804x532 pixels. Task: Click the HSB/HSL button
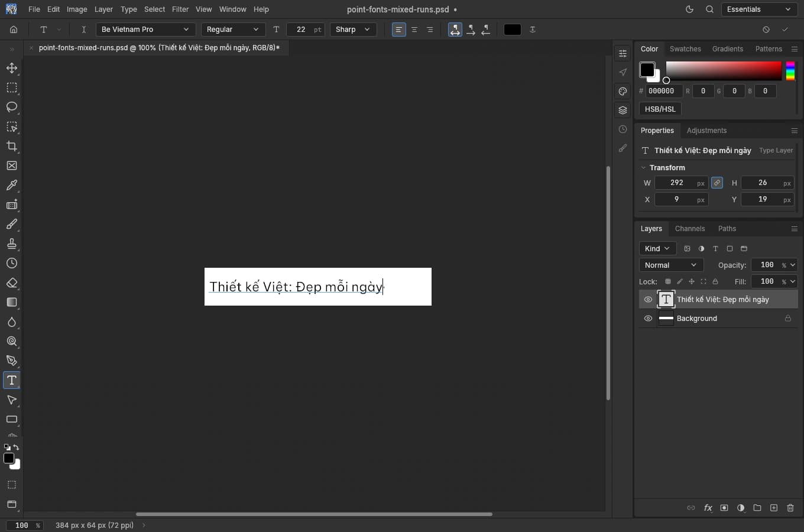[x=660, y=109]
